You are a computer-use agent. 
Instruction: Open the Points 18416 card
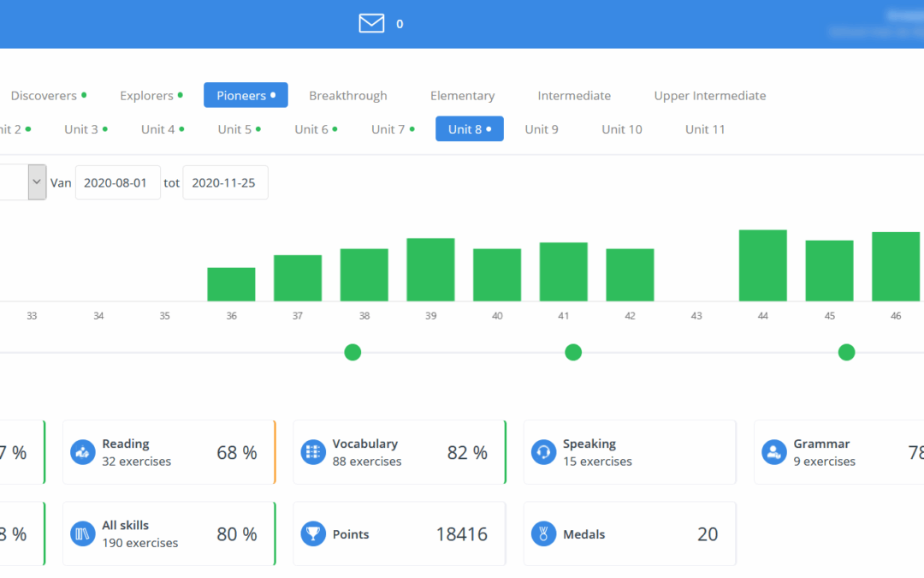(400, 533)
